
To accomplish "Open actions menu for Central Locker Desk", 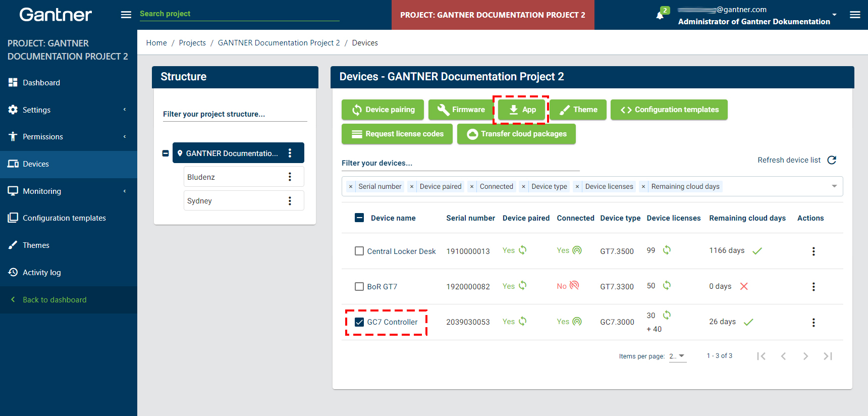I will (813, 251).
